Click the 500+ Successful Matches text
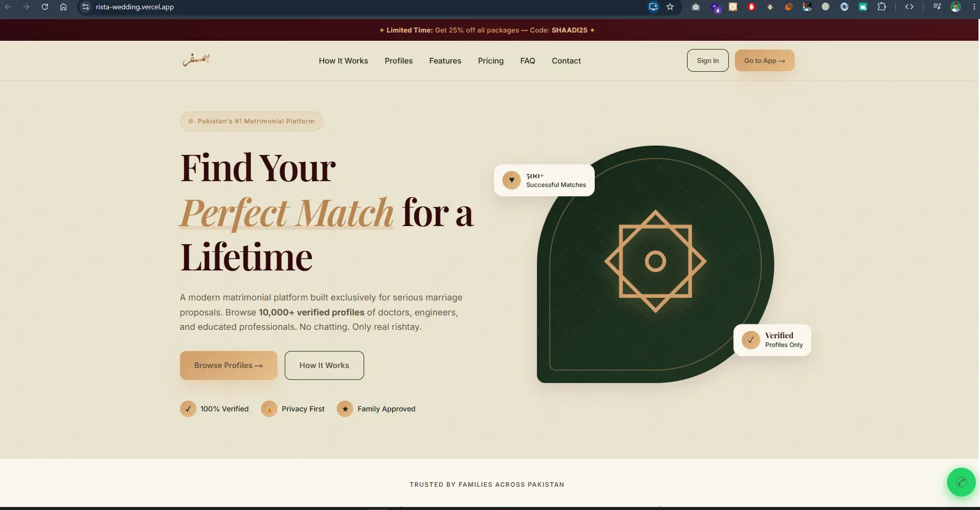The width and height of the screenshot is (980, 510). (x=556, y=180)
